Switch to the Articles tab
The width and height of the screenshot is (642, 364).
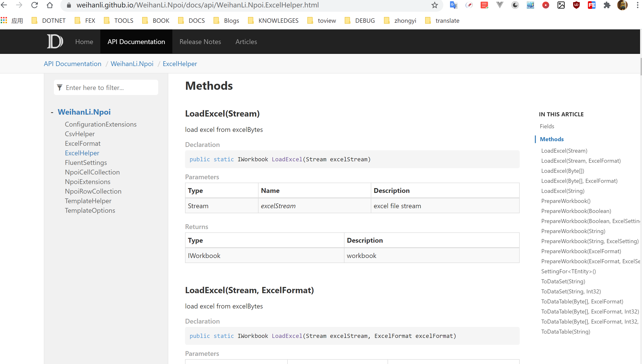coord(246,41)
